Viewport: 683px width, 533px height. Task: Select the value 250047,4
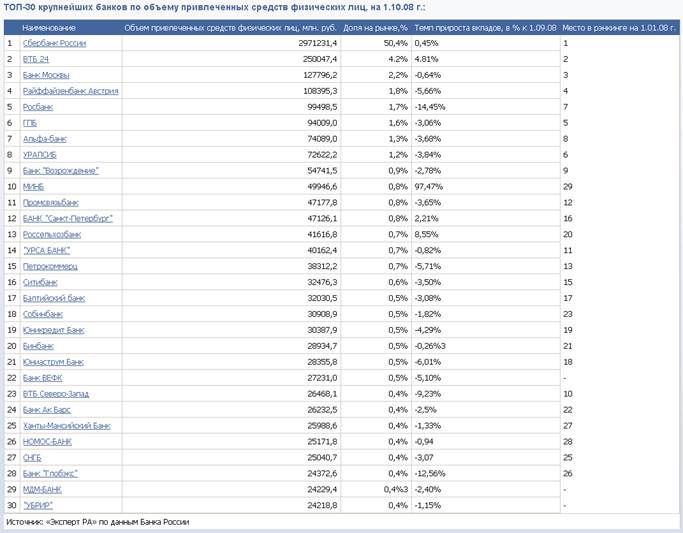[320, 59]
